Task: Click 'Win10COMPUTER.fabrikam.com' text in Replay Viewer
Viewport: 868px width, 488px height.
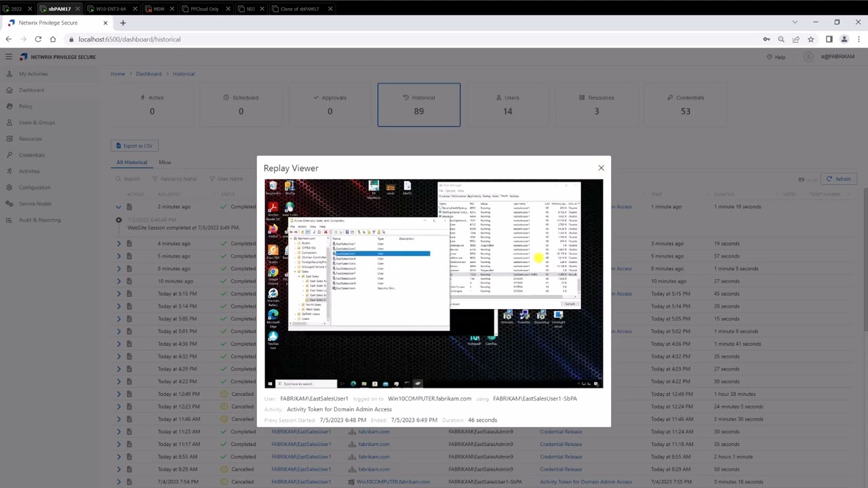Action: tap(429, 399)
